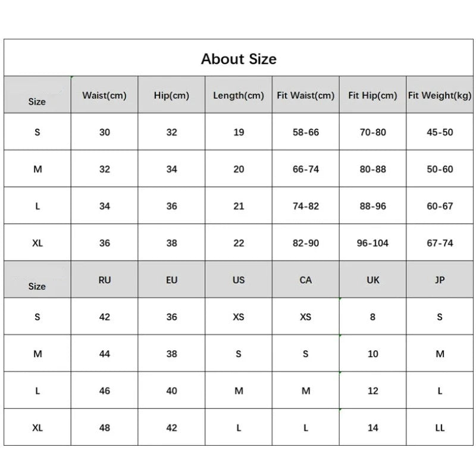Select the 67-74 fit weight cell
476x476 pixels.
(440, 243)
